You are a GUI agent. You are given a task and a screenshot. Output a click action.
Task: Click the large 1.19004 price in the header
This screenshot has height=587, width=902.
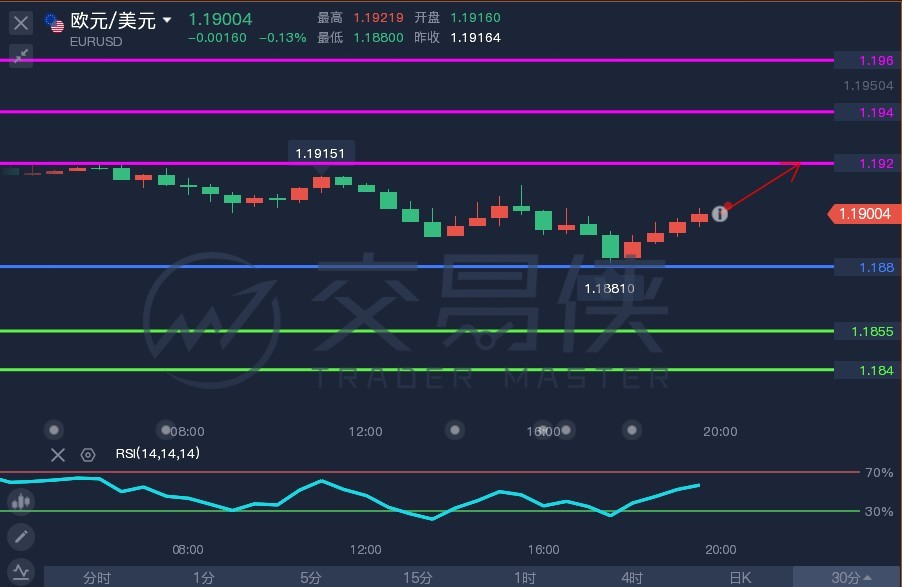pyautogui.click(x=220, y=20)
